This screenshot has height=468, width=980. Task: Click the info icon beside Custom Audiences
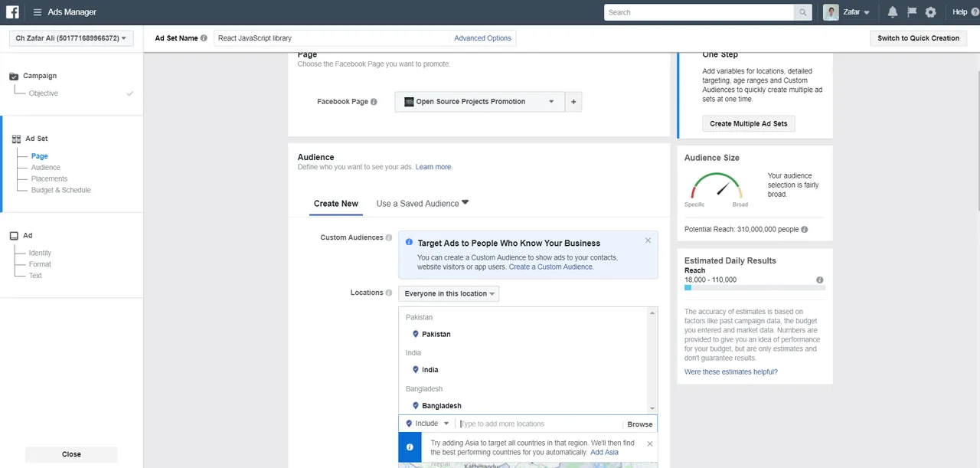coord(389,238)
